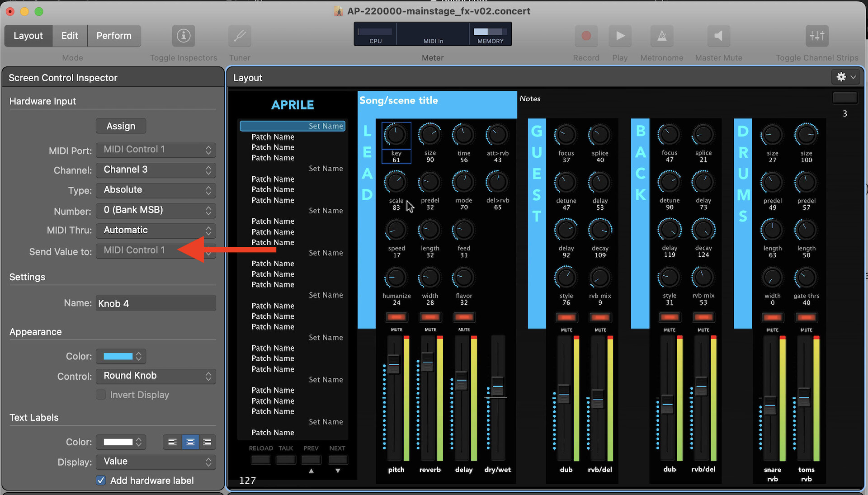Screen dimensions: 868x495
Task: Click the Name field containing Knob 4
Action: 156,303
